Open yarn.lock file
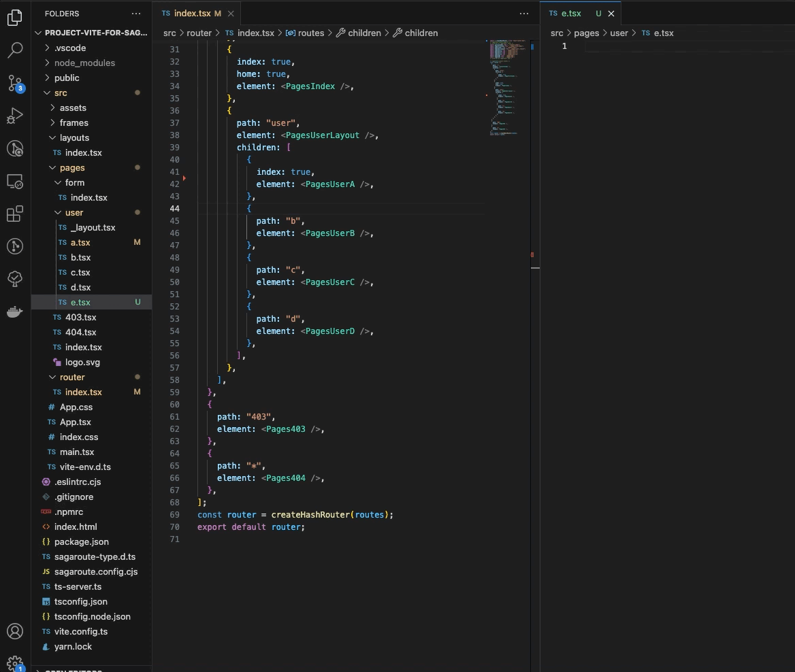 91,647
